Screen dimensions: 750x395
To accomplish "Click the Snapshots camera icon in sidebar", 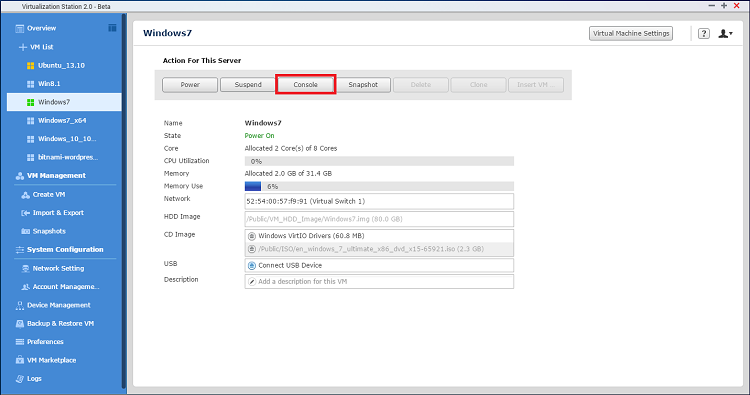I will (x=25, y=231).
